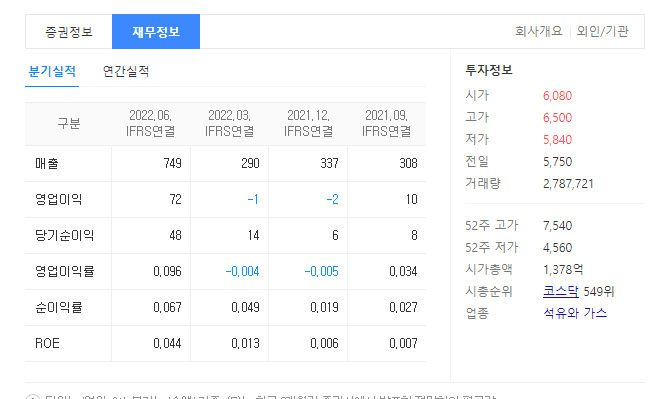Select the 당기순이익 row label
Viewport: 665px width, 399px height.
click(64, 235)
